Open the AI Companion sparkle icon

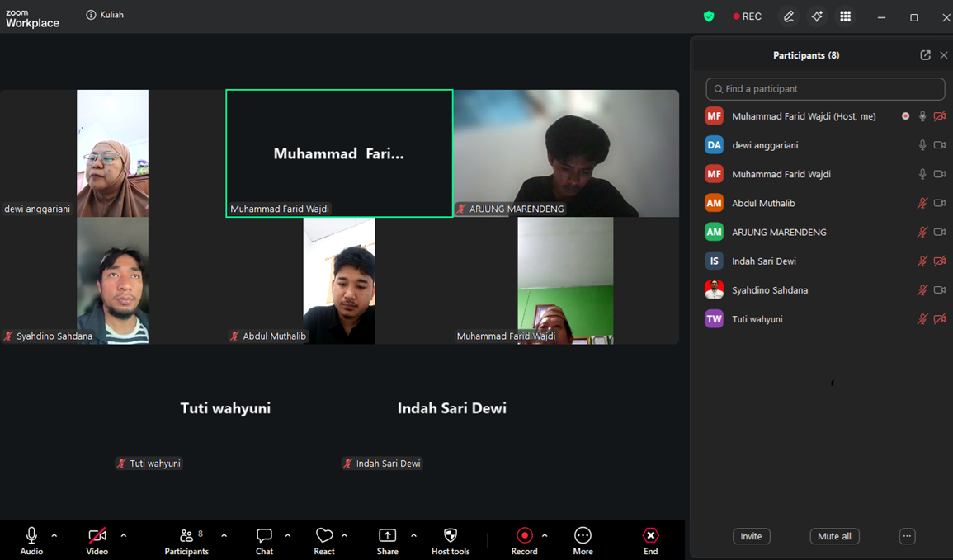[x=817, y=16]
